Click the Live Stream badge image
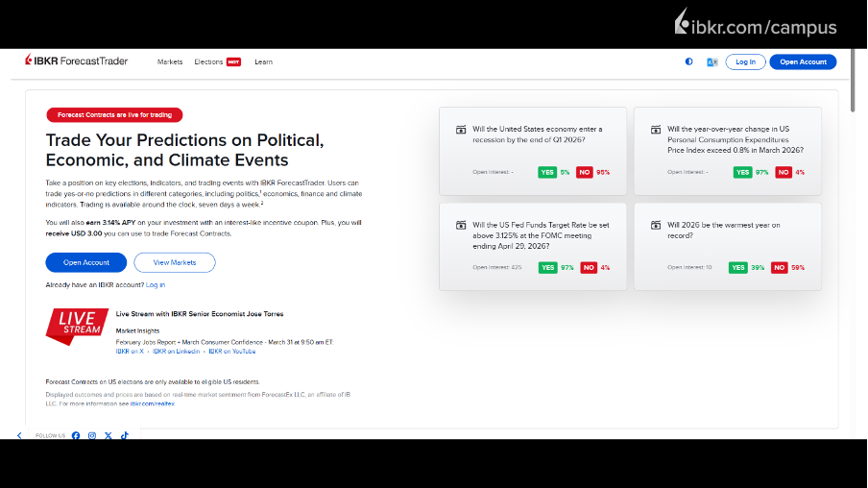 [76, 326]
